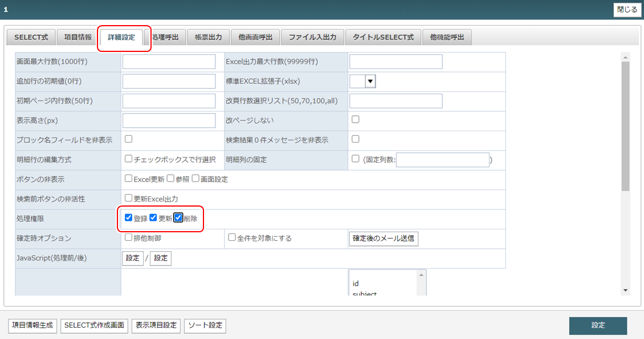Check the 画面設定 hide-button checkbox

tap(195, 179)
